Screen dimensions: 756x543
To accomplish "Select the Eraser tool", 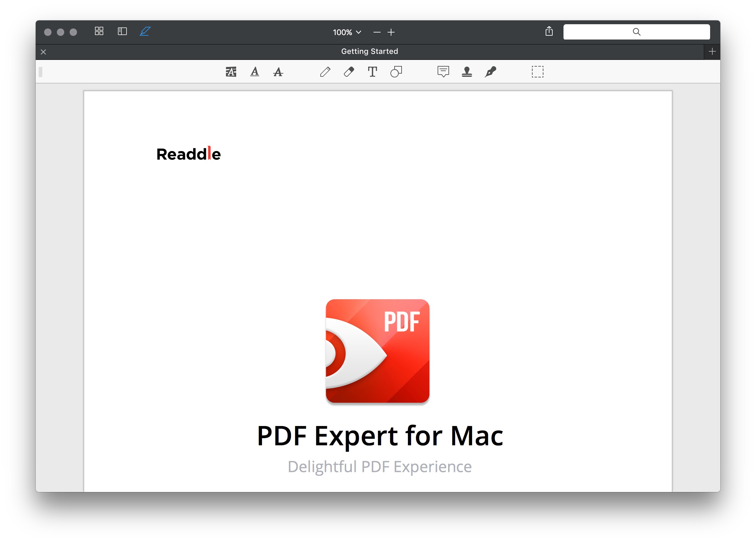I will (x=349, y=72).
